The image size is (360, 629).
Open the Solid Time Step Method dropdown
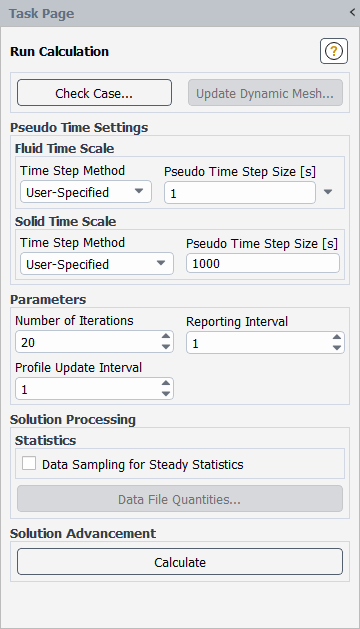coord(97,264)
